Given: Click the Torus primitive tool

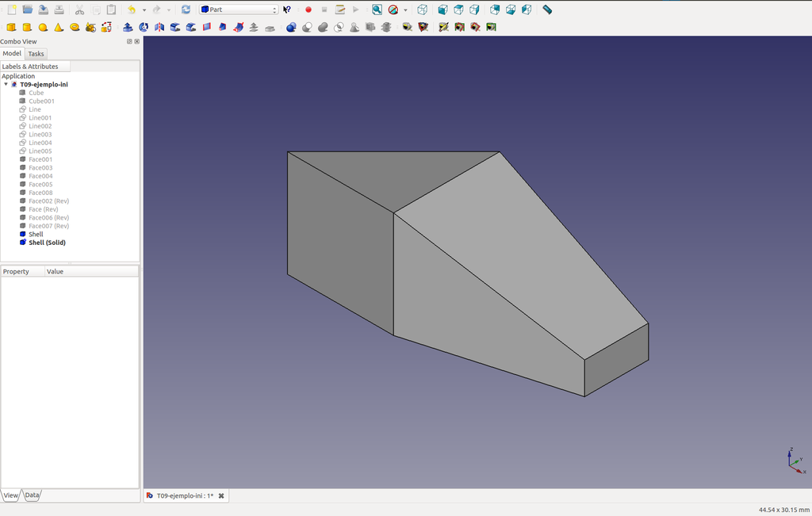Looking at the screenshot, I should pyautogui.click(x=75, y=27).
